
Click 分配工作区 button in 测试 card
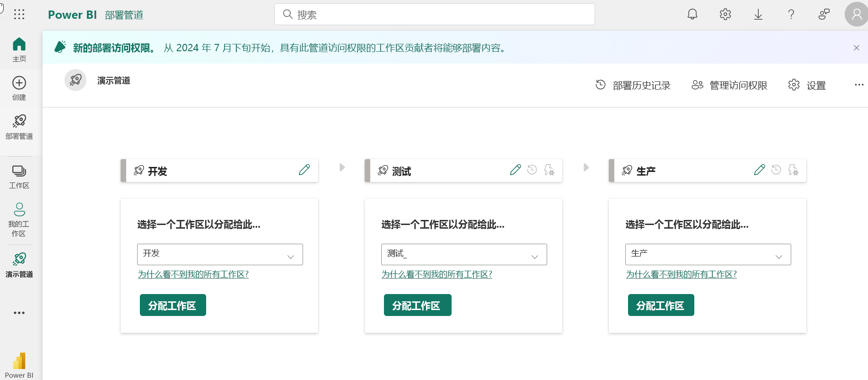417,305
